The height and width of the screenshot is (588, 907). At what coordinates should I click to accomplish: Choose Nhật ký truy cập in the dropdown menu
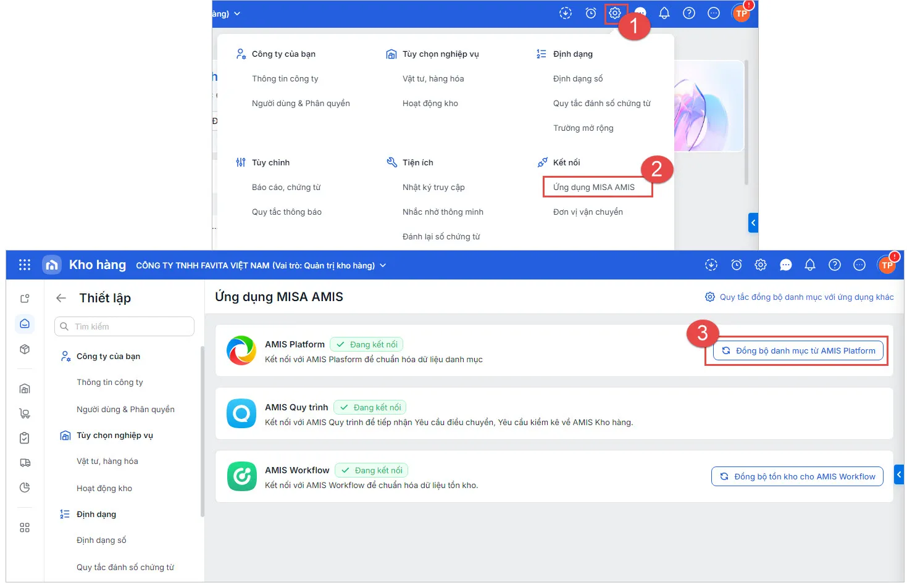point(433,187)
